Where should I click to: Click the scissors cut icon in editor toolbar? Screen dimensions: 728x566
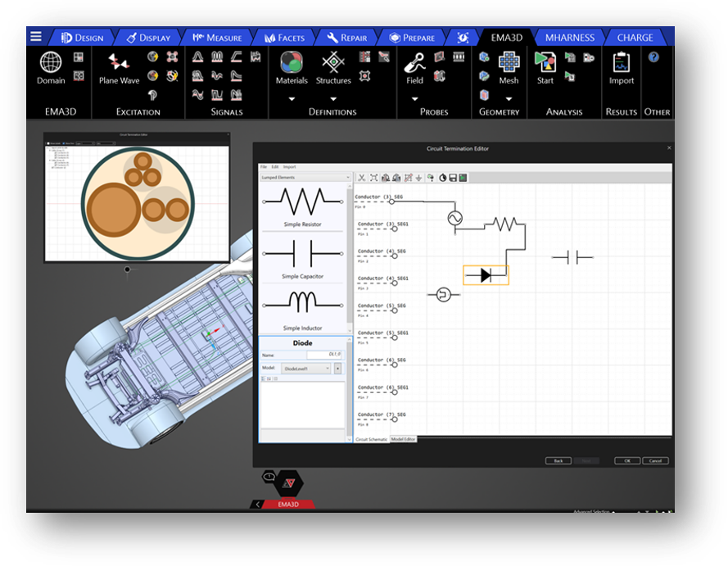tap(361, 178)
